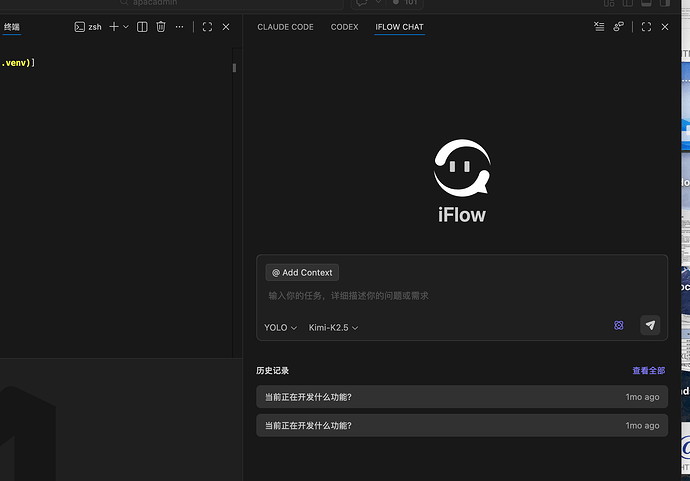Open the launch profile chevron beside the plus

click(x=126, y=27)
